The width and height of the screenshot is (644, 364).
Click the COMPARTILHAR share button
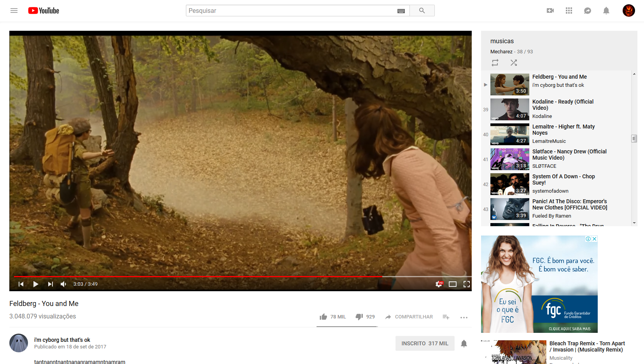click(409, 317)
